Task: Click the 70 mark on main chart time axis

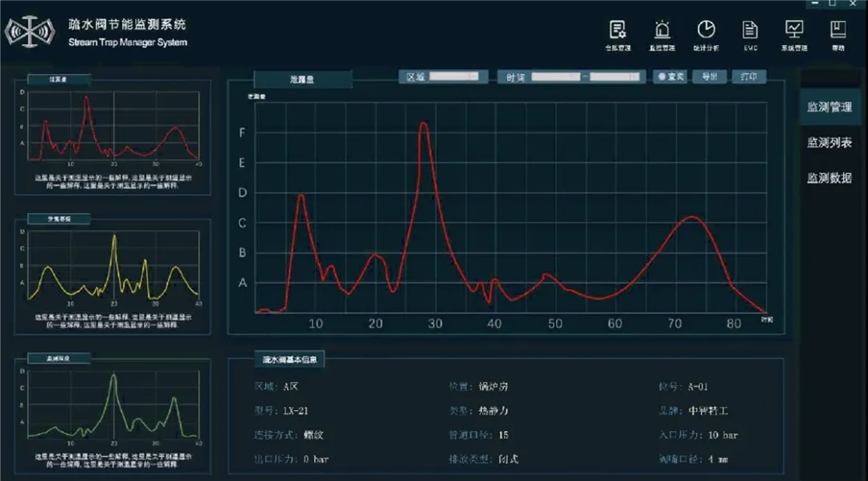Action: point(674,323)
